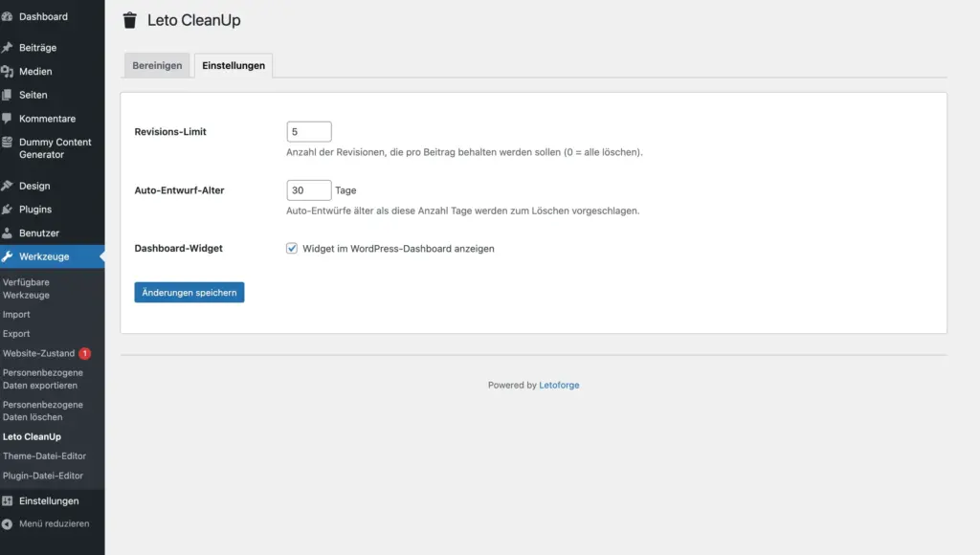980x555 pixels.
Task: Click the Leto CleanUp page heading
Action: [x=193, y=20]
